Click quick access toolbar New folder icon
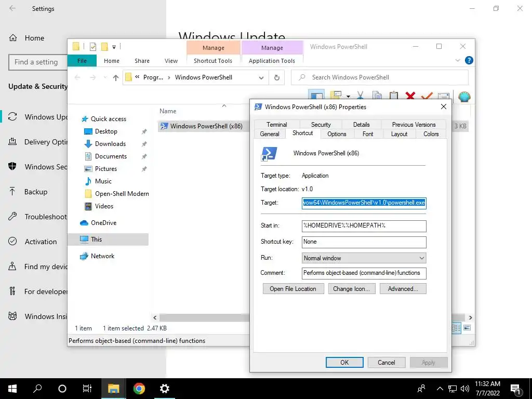This screenshot has width=532, height=399. tap(104, 46)
